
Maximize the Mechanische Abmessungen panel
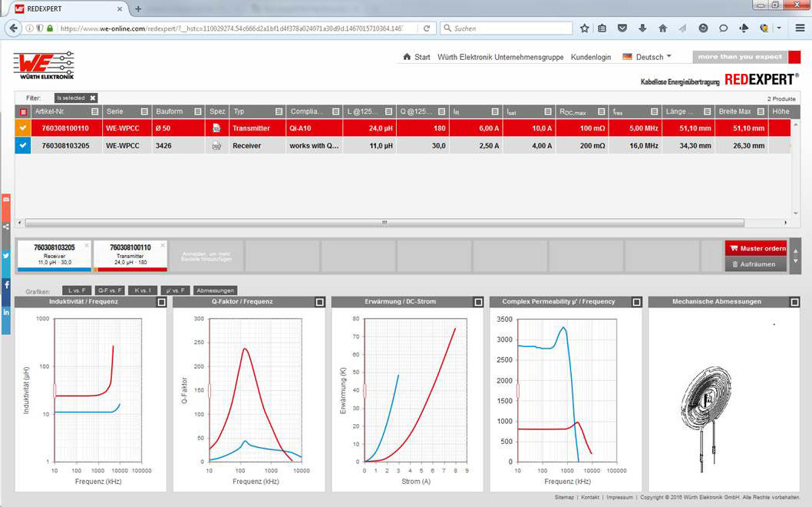795,303
